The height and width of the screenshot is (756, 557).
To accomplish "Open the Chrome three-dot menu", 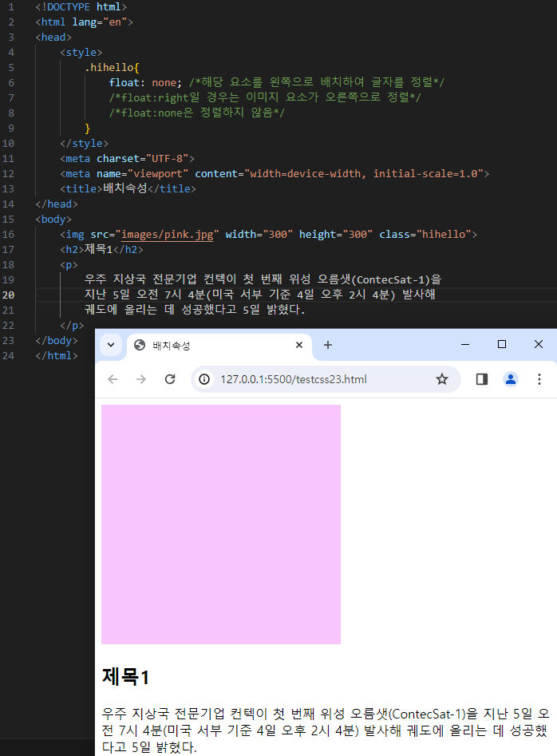I will click(x=539, y=379).
